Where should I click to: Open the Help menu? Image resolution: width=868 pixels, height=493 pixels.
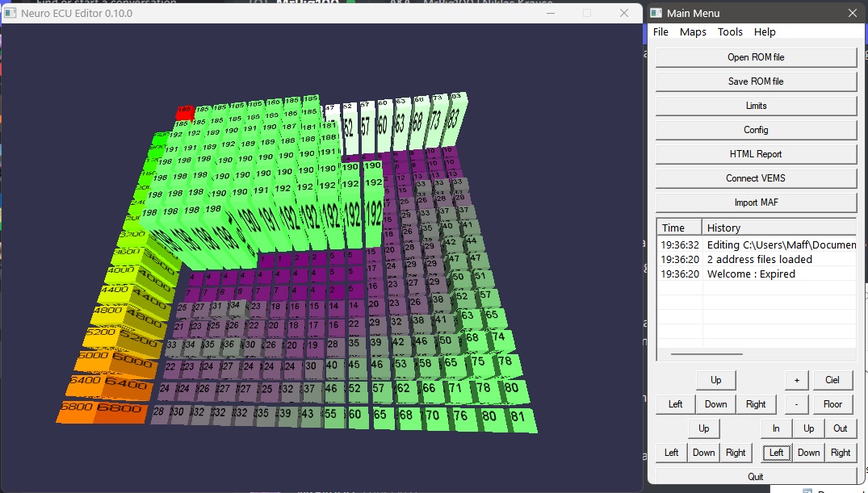(x=765, y=32)
